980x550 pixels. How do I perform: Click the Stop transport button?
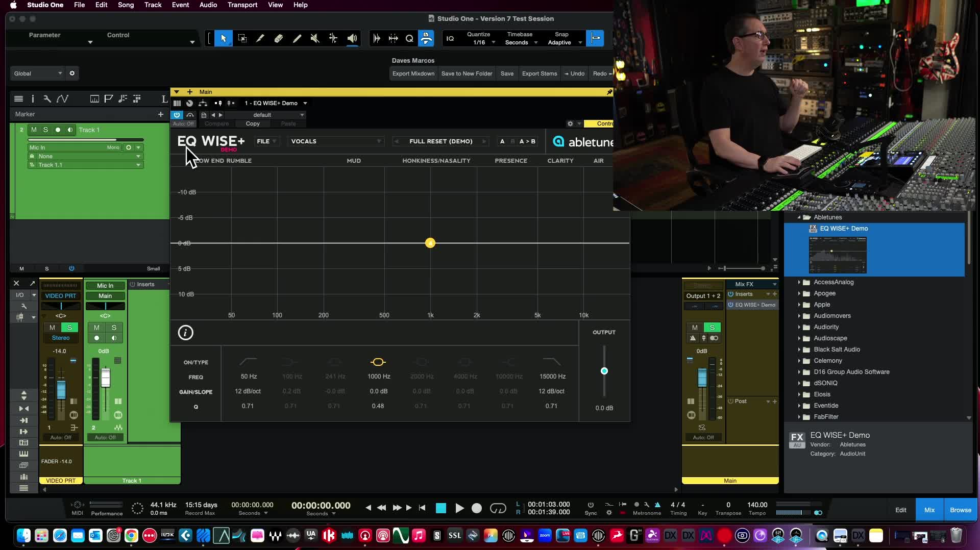coord(441,508)
